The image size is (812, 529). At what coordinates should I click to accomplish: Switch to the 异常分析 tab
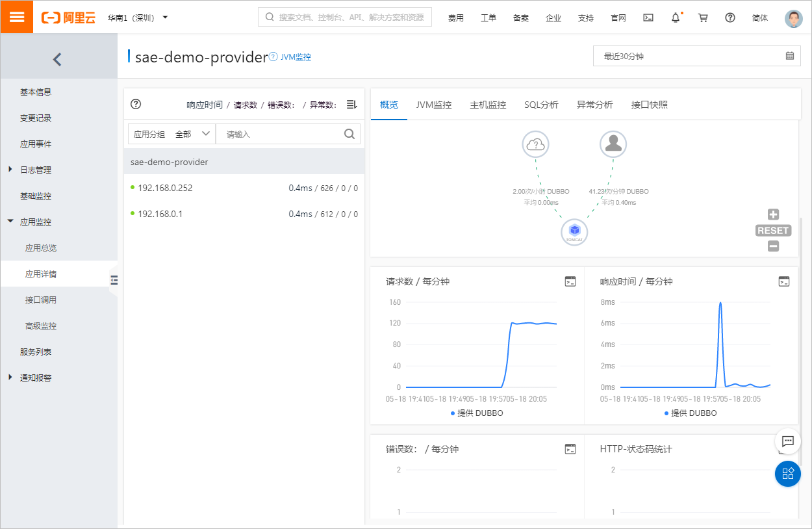[x=594, y=105]
